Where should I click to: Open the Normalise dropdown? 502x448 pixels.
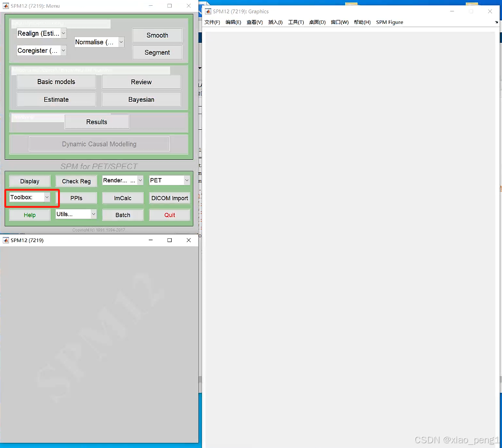(x=99, y=42)
